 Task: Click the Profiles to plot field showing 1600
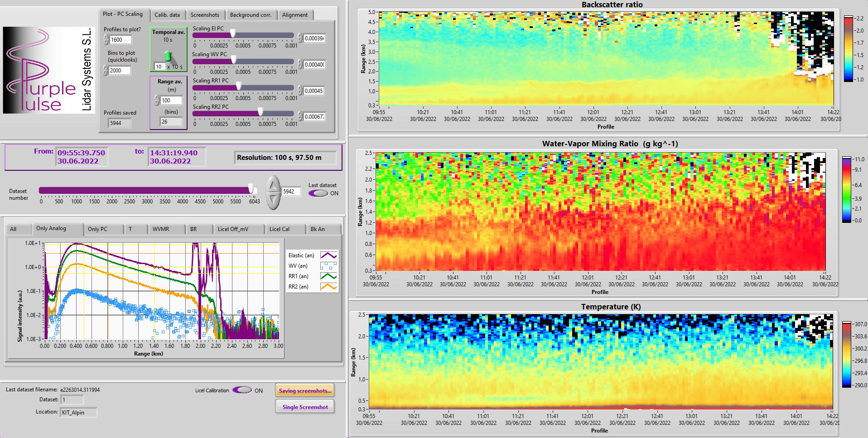point(121,40)
